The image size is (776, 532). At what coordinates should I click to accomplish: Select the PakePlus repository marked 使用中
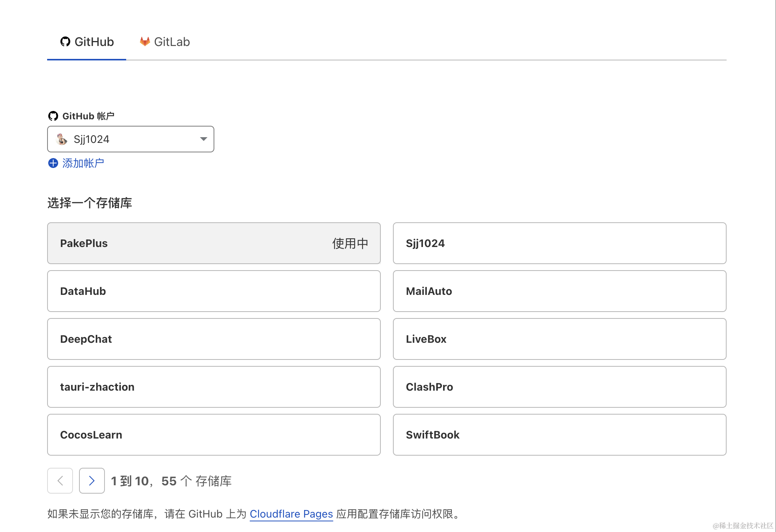pyautogui.click(x=214, y=243)
